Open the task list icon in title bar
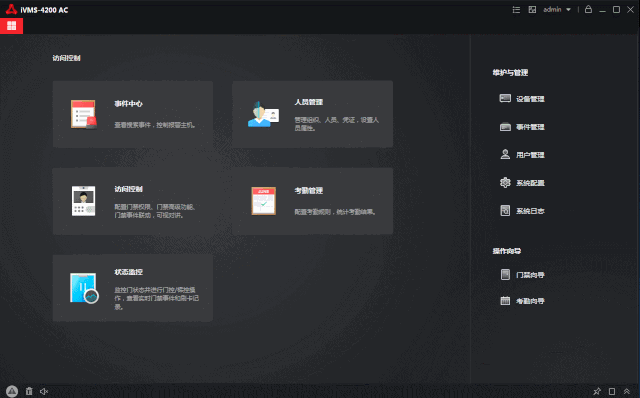The width and height of the screenshot is (640, 398). click(x=516, y=9)
